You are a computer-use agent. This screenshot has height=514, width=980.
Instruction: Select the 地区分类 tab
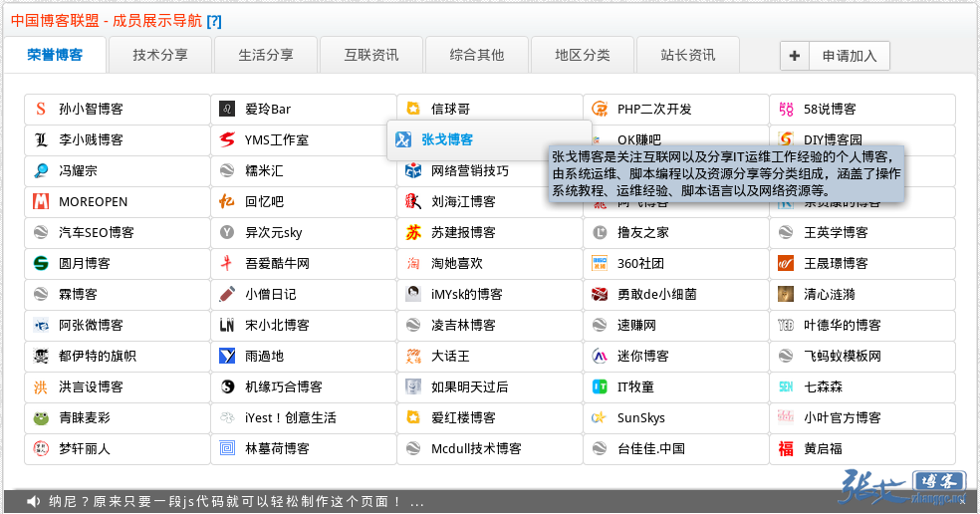(x=584, y=55)
